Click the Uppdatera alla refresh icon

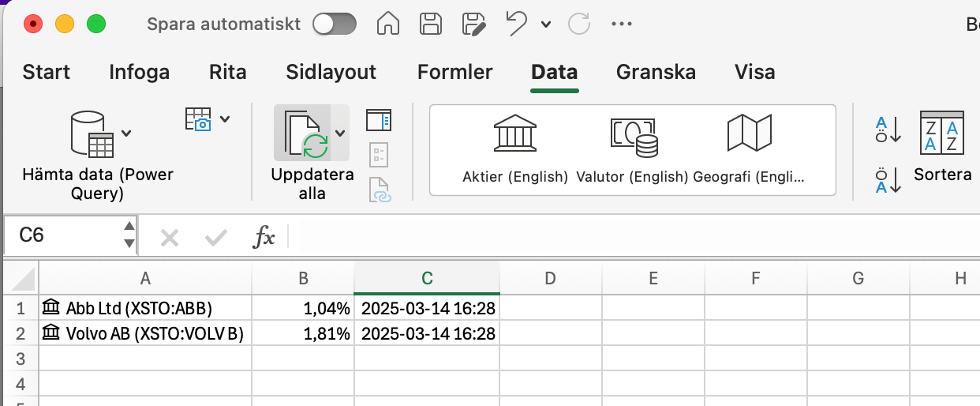tap(304, 133)
